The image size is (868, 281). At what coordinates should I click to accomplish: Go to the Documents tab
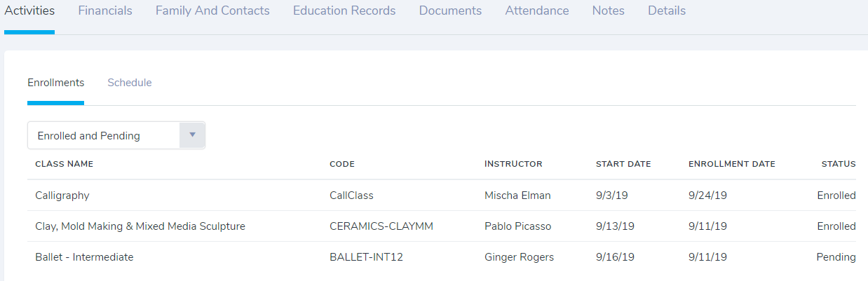click(x=450, y=11)
